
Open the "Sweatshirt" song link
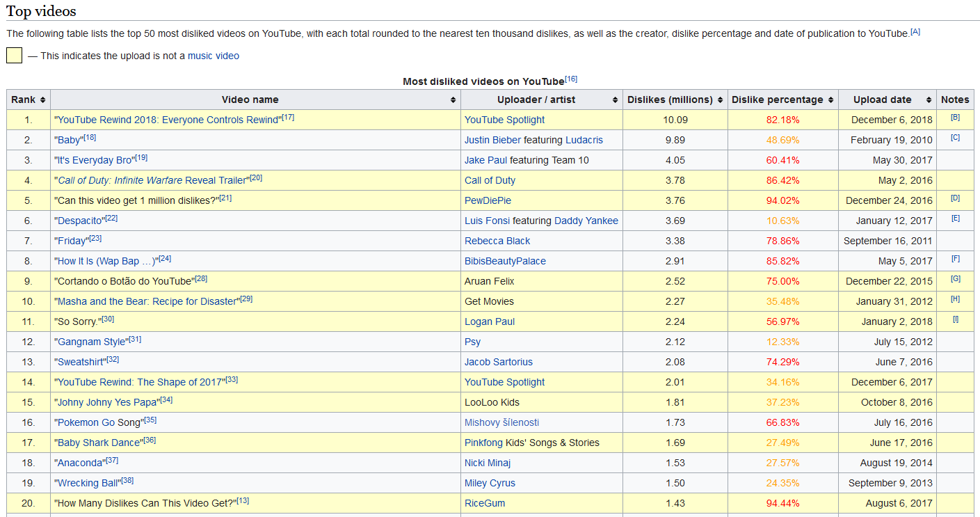point(81,362)
